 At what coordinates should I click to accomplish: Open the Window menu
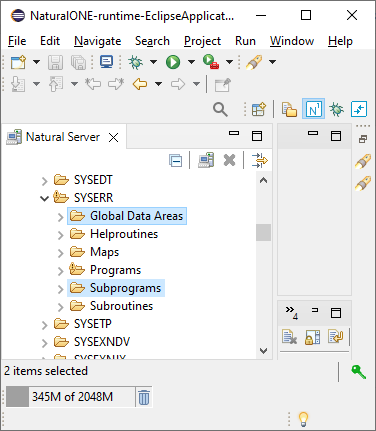coord(292,41)
